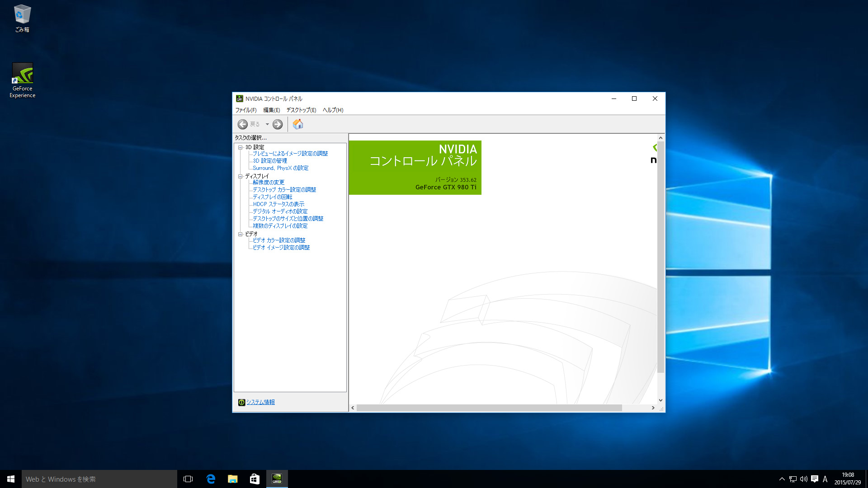Select デスクトップのサイズと位置の調整
Image resolution: width=868 pixels, height=488 pixels.
(x=288, y=219)
